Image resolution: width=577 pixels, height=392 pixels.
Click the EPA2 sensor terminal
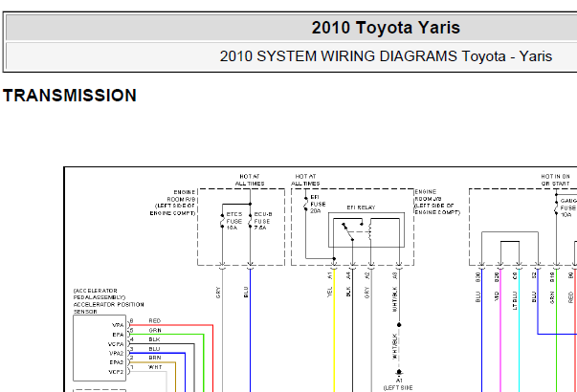[117, 362]
